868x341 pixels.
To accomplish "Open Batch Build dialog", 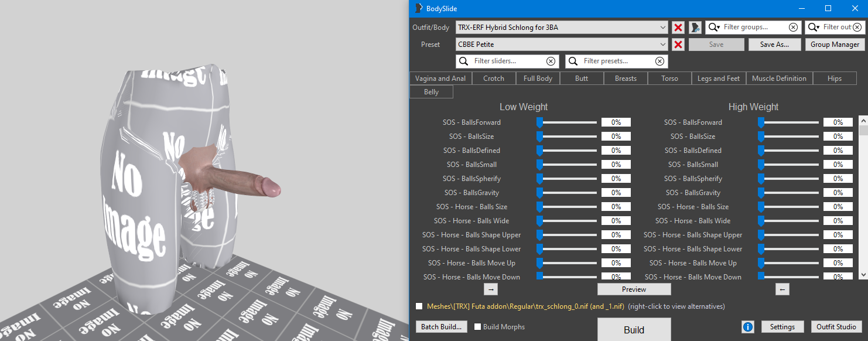I will pos(442,327).
